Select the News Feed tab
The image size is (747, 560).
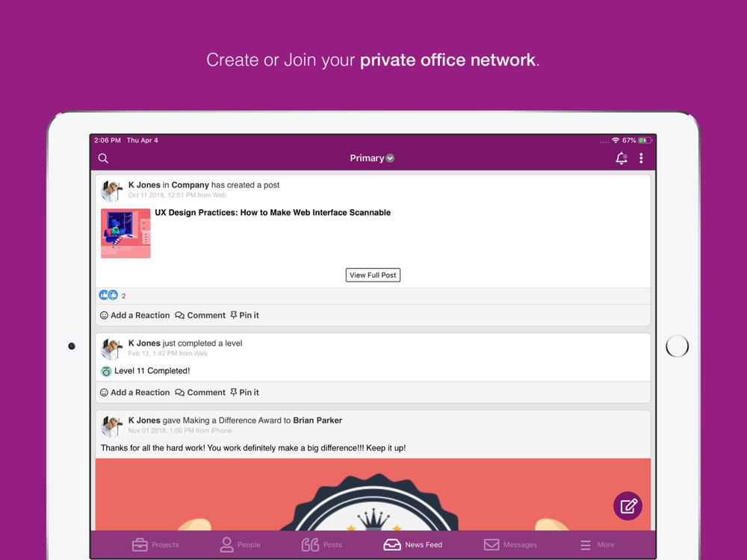point(412,545)
